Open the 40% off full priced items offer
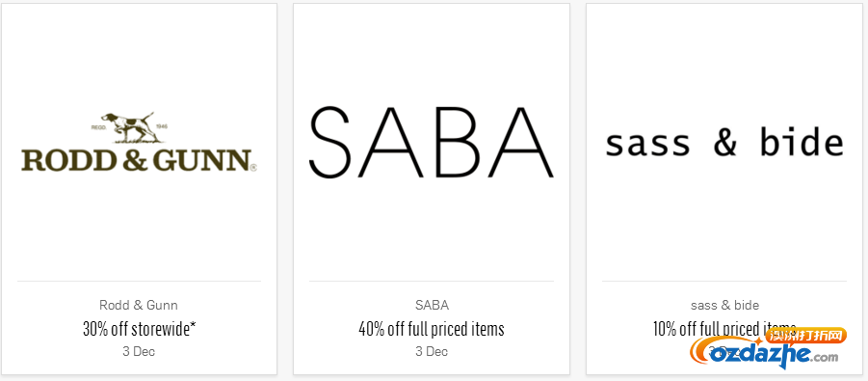Screen dimensions: 868x381 click(432, 329)
